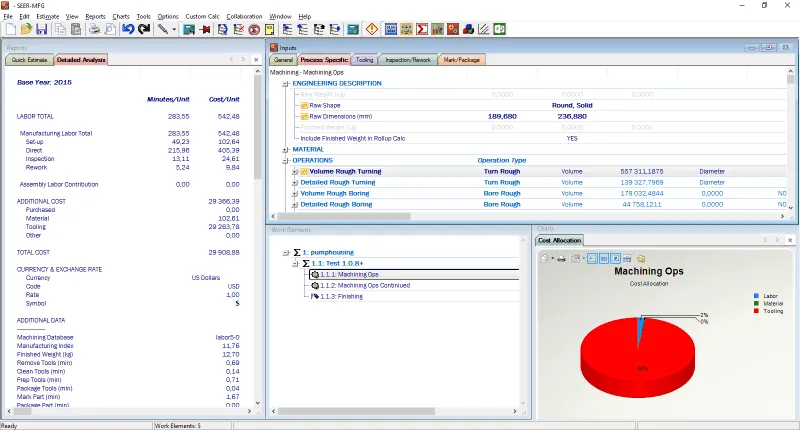Collapse the ENGINEERING DESCRIPTION section
Screen dimensions: 800x430
point(285,83)
